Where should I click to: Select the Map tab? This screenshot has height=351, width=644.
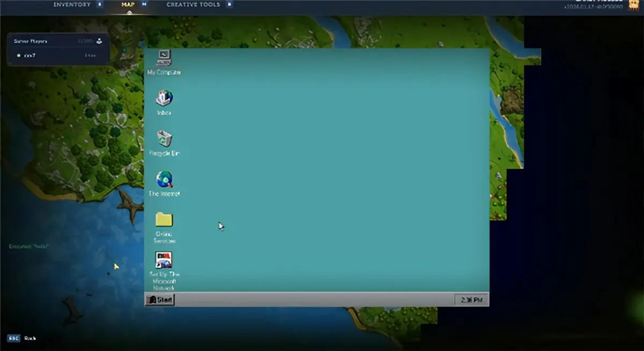click(128, 5)
